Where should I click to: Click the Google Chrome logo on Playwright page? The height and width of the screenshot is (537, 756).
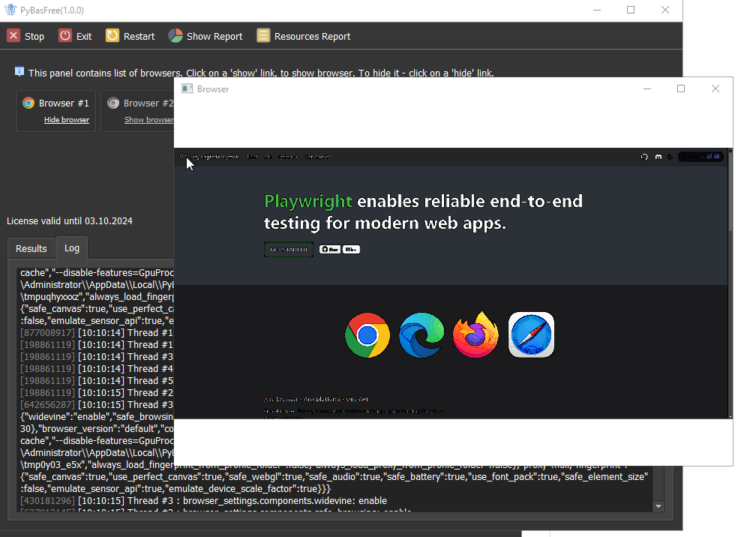(367, 335)
